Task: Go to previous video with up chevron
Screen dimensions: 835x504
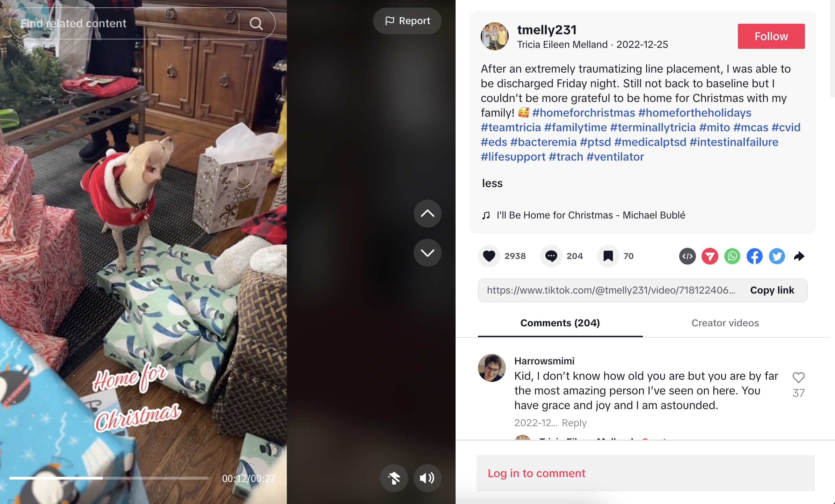Action: (x=427, y=214)
